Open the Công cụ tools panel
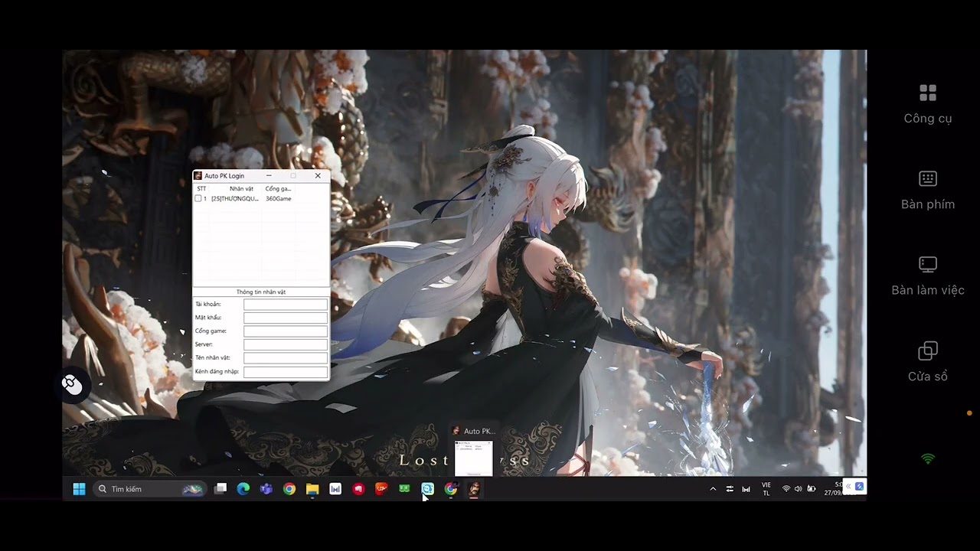The height and width of the screenshot is (551, 980). (x=928, y=104)
